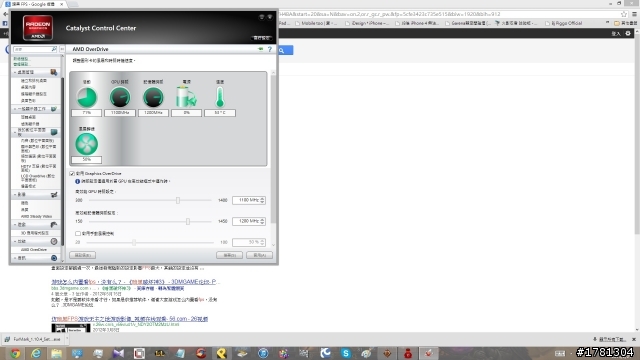Click the fan speed slider ranging 20 to 100

tap(150, 242)
